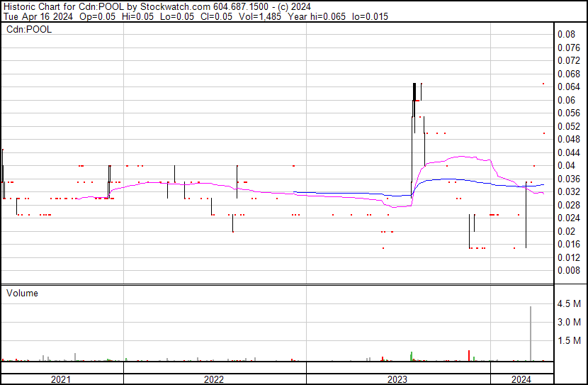The width and height of the screenshot is (588, 385).
Task: Click the 0.064 price axis label
Action: point(568,87)
